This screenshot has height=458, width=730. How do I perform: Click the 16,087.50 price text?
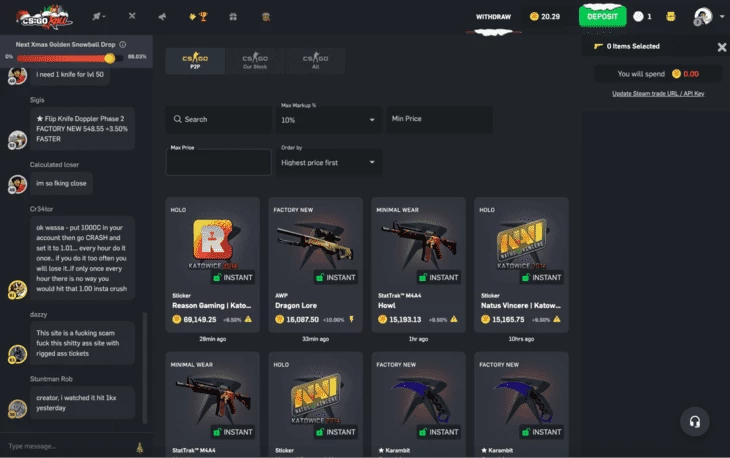tap(303, 320)
